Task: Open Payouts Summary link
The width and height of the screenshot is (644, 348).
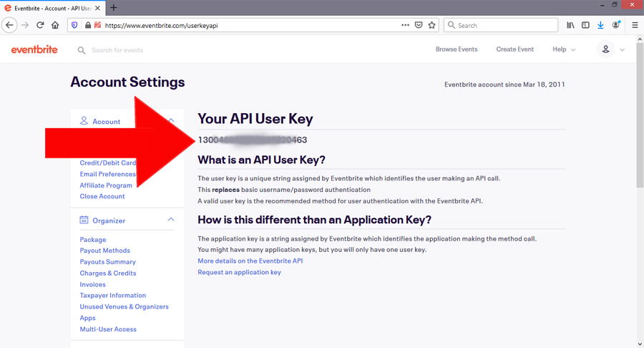Action: (107, 262)
